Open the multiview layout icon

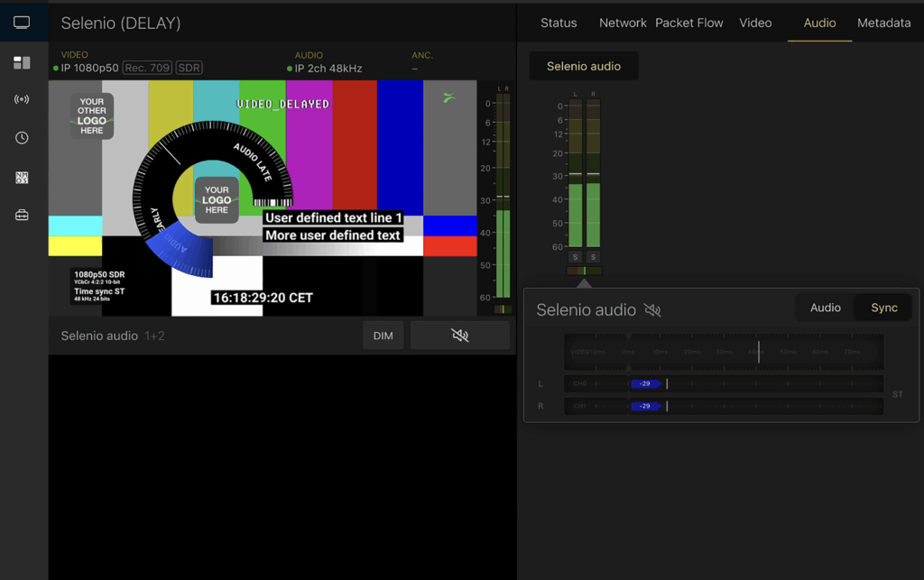pos(22,62)
